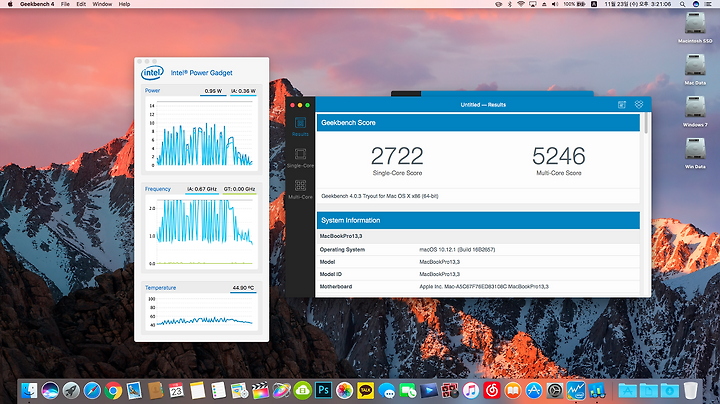Viewport: 720px width, 404px height.
Task: Open Calendar from the dock
Action: [x=176, y=391]
